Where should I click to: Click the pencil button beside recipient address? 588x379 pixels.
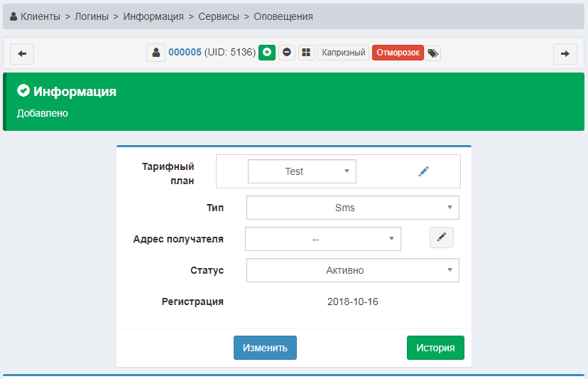click(441, 237)
